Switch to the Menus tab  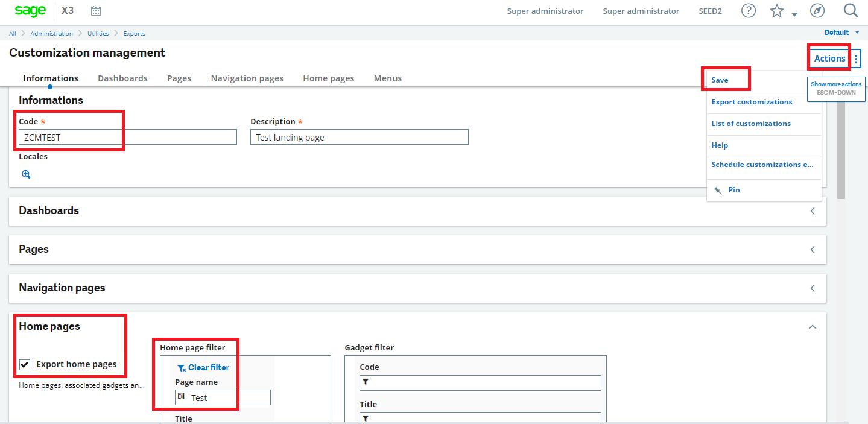(387, 78)
